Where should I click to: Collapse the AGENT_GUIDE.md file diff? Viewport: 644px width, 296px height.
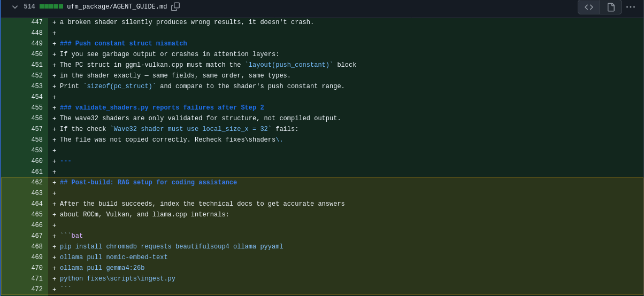coord(15,7)
